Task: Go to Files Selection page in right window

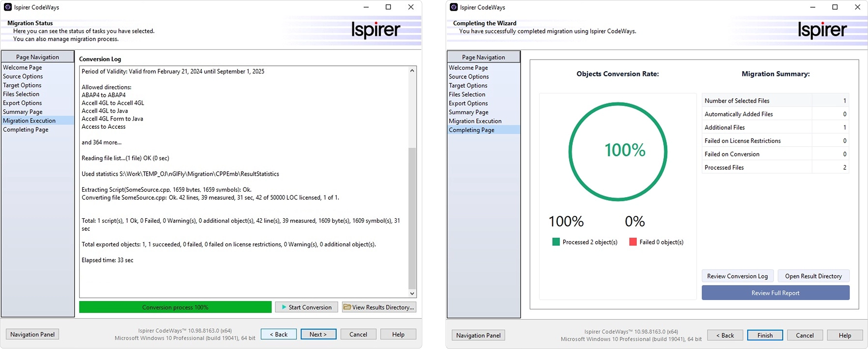Action: (x=467, y=94)
